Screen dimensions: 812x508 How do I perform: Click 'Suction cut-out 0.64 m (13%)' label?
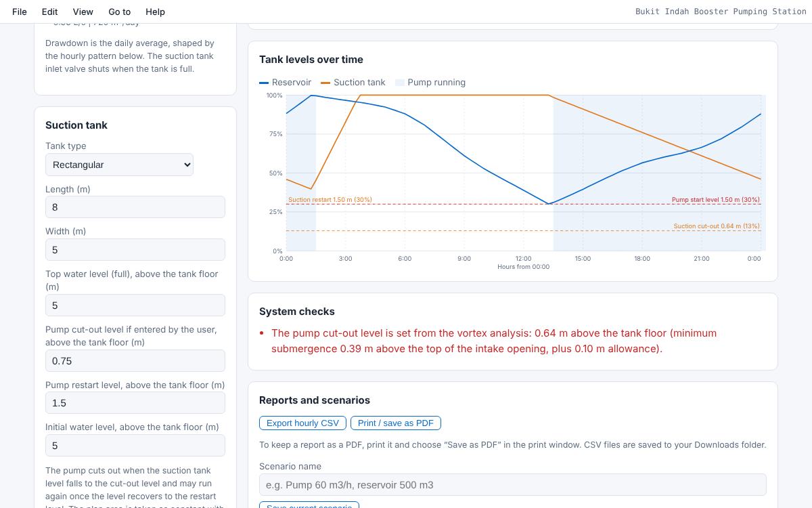tap(717, 226)
